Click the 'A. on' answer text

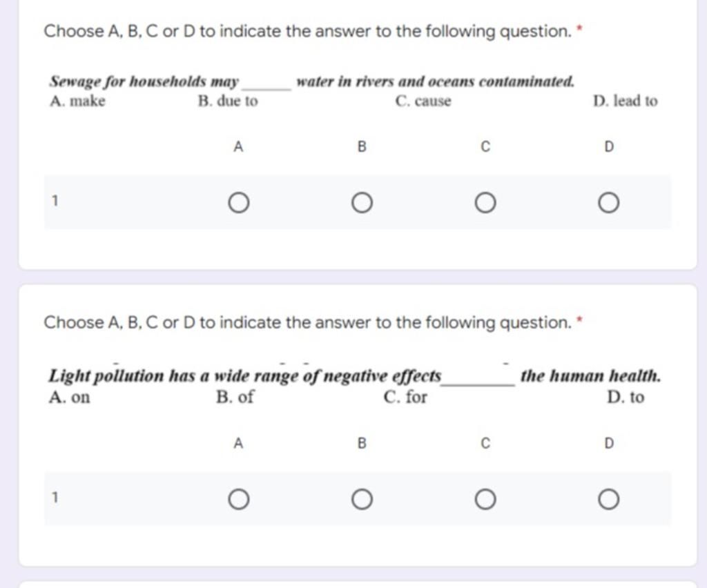pyautogui.click(x=70, y=398)
